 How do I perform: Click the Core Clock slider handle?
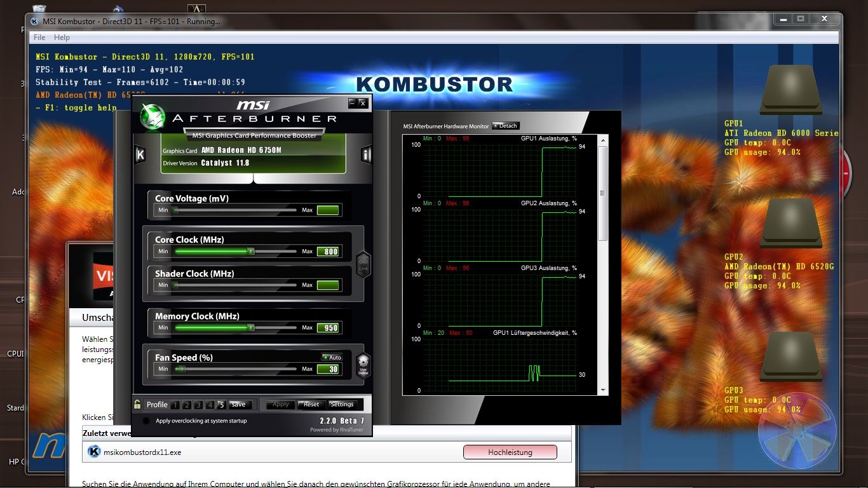pyautogui.click(x=251, y=252)
